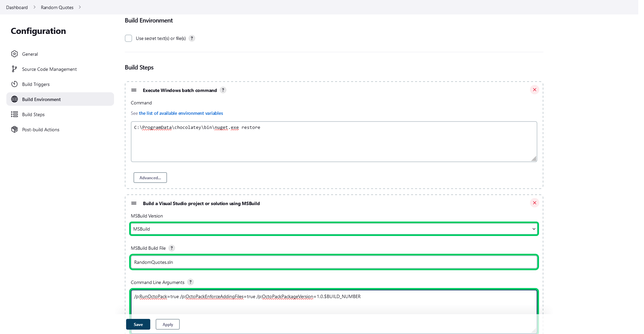Open the list of available environment variables link
Screen dimensions: 644x334
[x=181, y=113]
